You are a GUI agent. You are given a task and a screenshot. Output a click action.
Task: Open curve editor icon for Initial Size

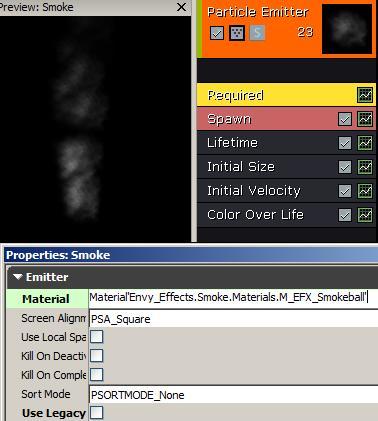pos(365,167)
